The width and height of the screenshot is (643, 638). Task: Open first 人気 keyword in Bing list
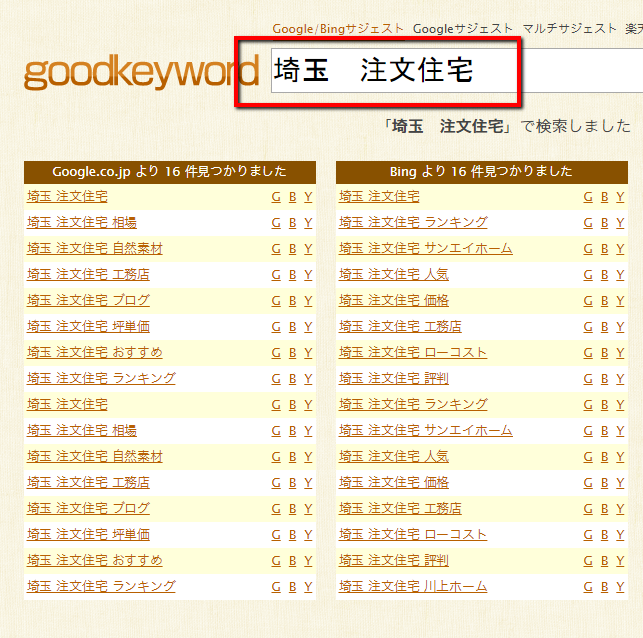pos(394,274)
